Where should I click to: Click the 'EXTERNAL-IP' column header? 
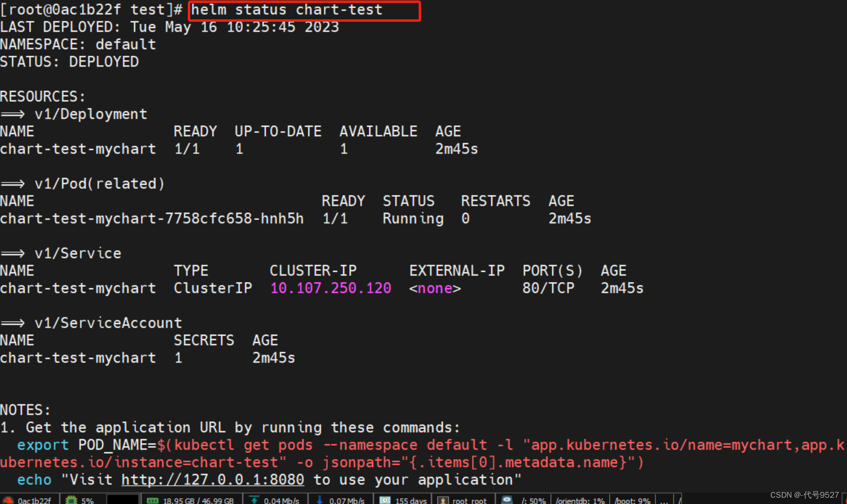pyautogui.click(x=457, y=271)
